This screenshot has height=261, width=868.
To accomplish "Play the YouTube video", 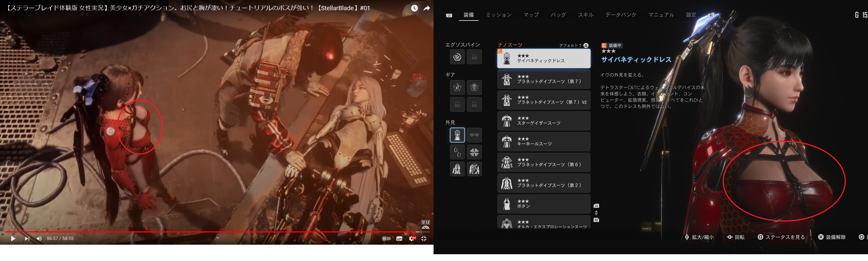I will 13,238.
